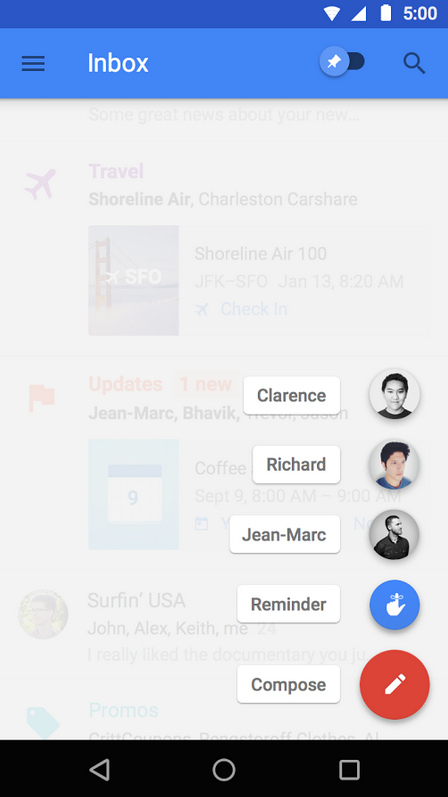
Task: Open the Promos bundle tag icon
Action: tap(43, 722)
